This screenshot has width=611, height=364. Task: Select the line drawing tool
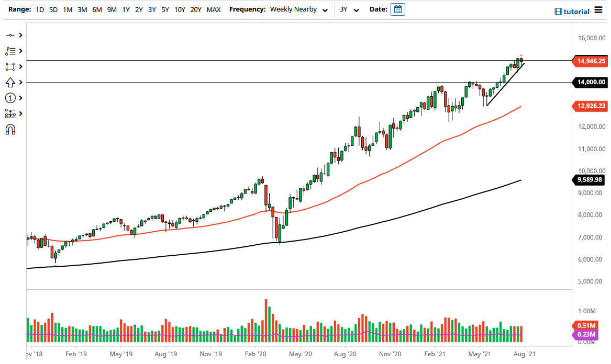pos(10,35)
